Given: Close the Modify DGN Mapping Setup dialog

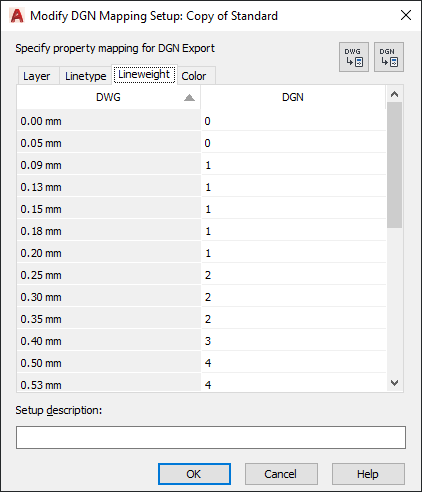Looking at the screenshot, I should click(x=406, y=15).
